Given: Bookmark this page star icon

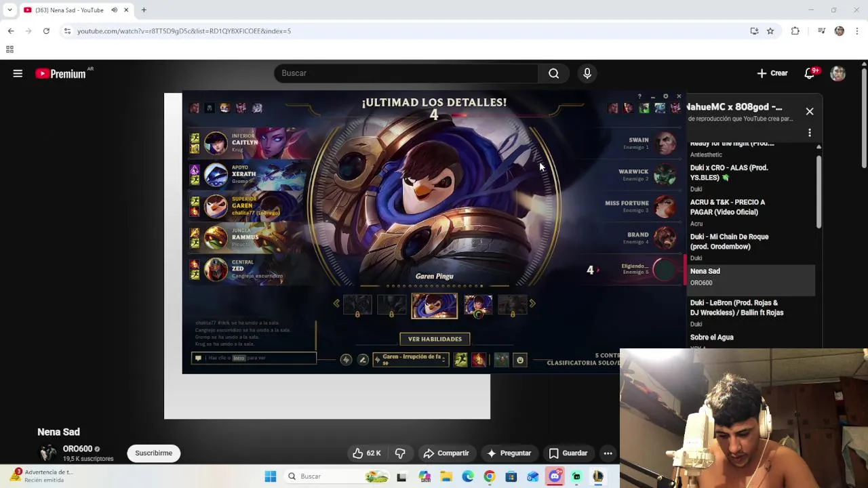Looking at the screenshot, I should click(x=770, y=31).
